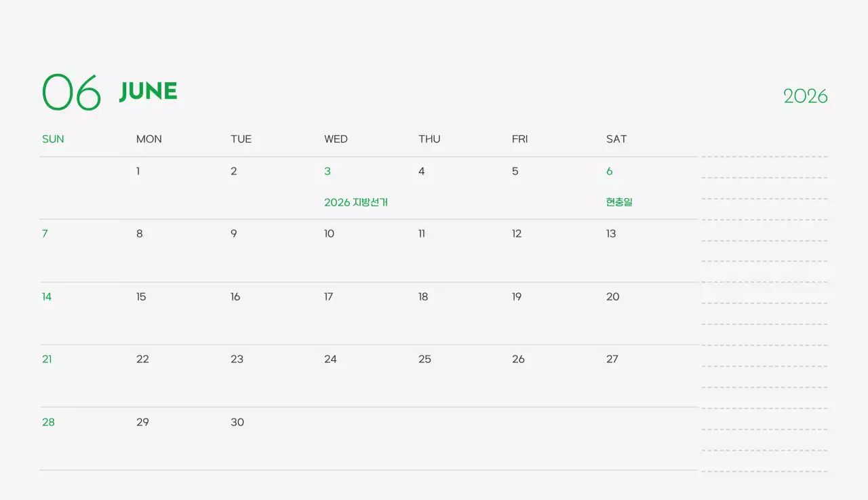The width and height of the screenshot is (868, 500).
Task: Select Saturday June 6
Action: coord(609,172)
